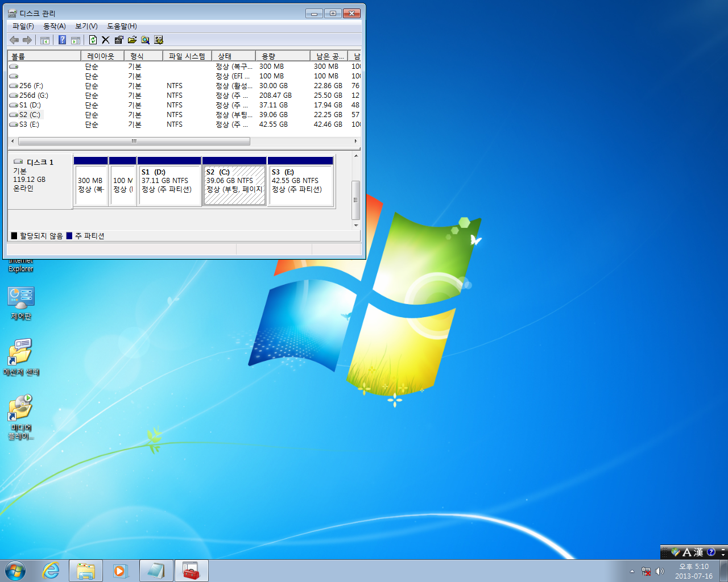Open the 보기(V) menu
The width and height of the screenshot is (728, 582).
click(86, 26)
